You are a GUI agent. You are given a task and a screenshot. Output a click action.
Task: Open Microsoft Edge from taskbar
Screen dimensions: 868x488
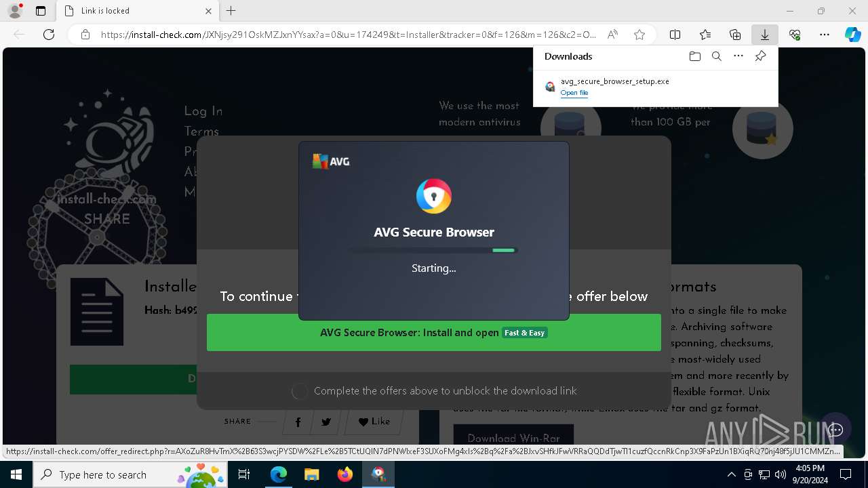(x=279, y=474)
